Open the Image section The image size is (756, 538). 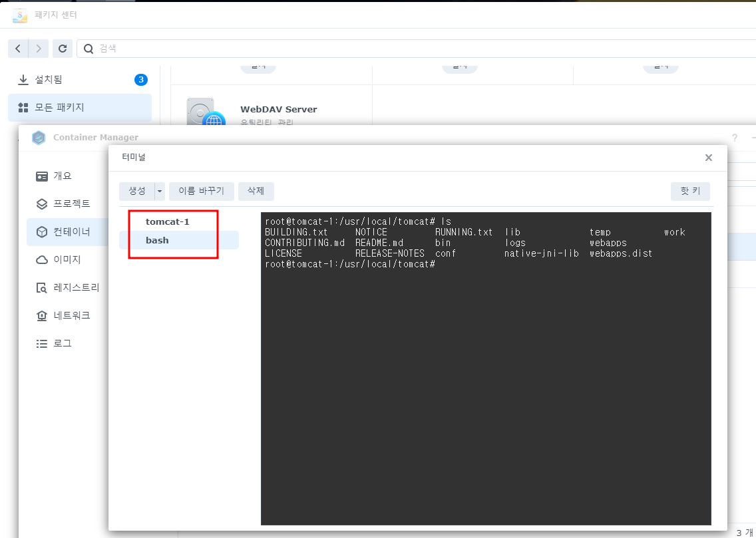click(x=67, y=259)
